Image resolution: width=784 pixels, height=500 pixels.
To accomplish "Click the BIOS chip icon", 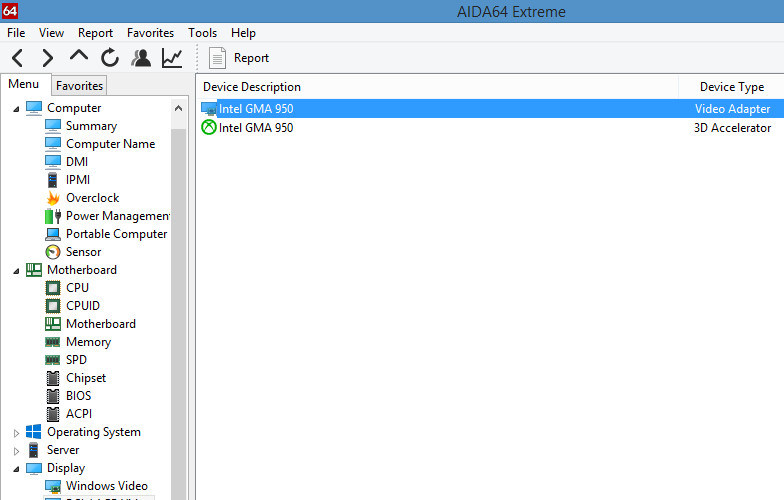I will 52,396.
